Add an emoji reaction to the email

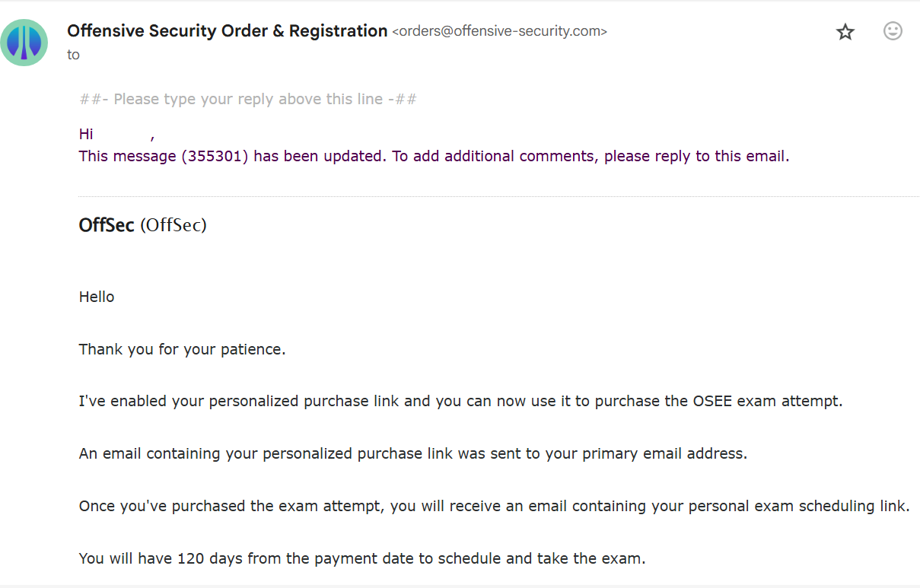893,31
